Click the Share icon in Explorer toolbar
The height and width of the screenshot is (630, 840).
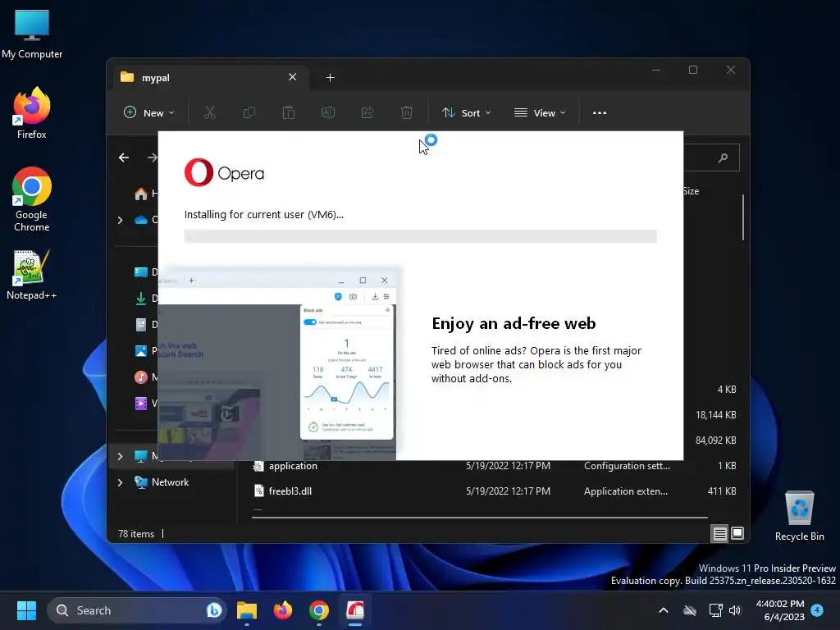(367, 112)
